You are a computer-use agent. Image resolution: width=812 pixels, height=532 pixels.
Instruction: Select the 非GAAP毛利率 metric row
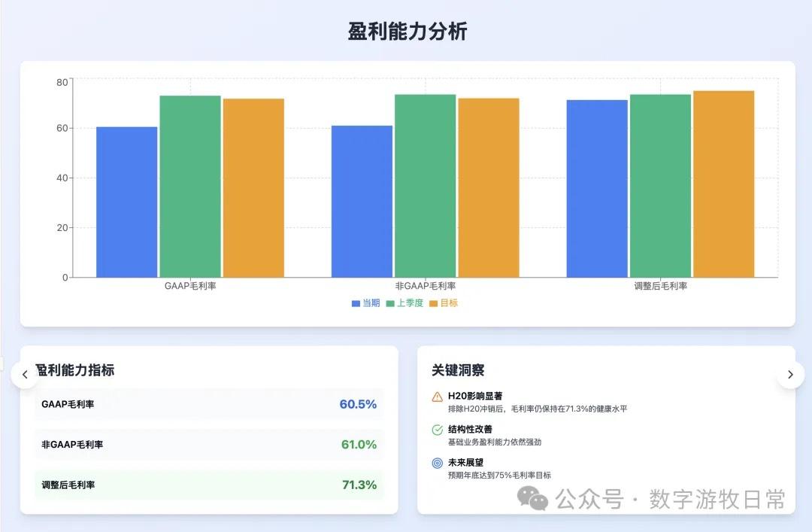tap(209, 445)
